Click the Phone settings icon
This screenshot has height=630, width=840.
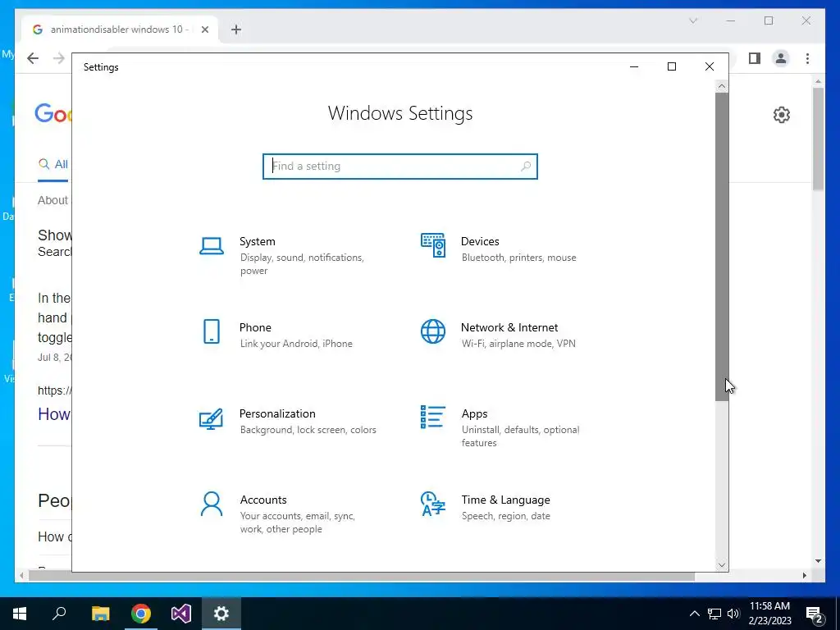click(x=212, y=331)
